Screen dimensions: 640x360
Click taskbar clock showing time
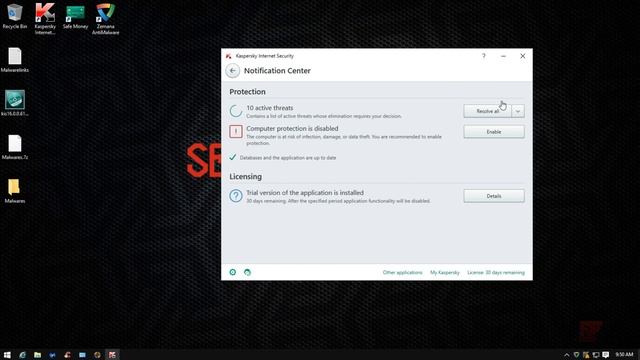(624, 355)
